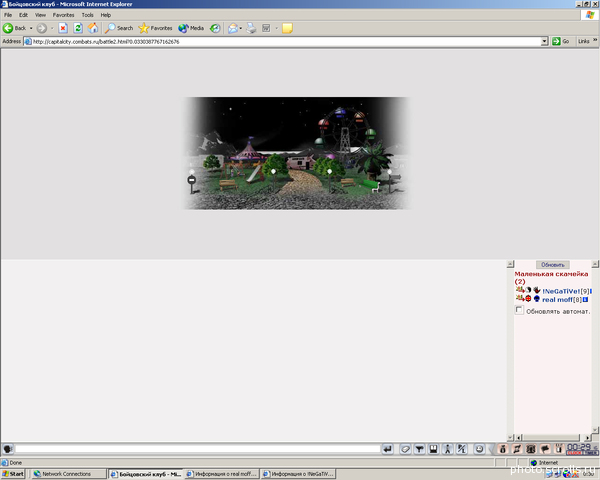The image size is (600, 480).
Task: Open the Favorites star toolbar button
Action: [x=155, y=28]
